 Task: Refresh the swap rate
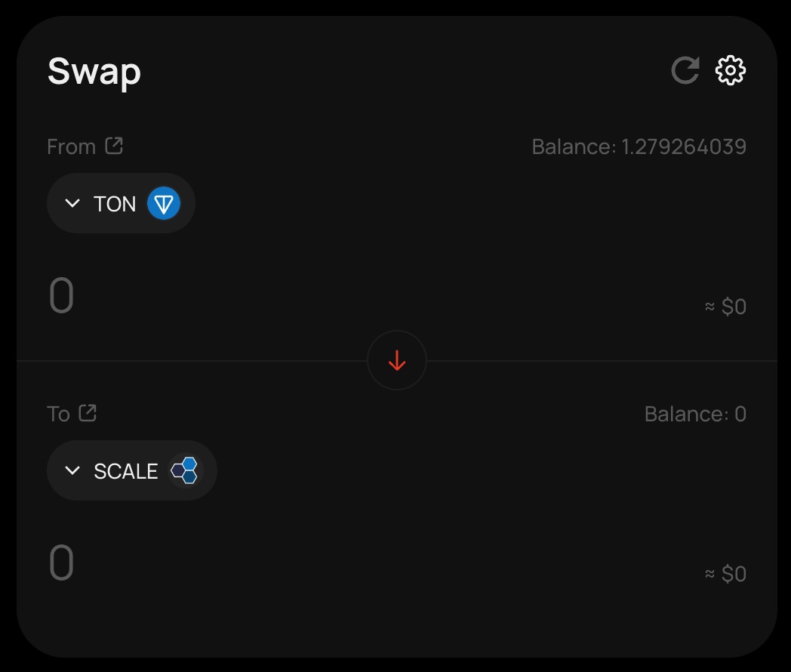(683, 70)
